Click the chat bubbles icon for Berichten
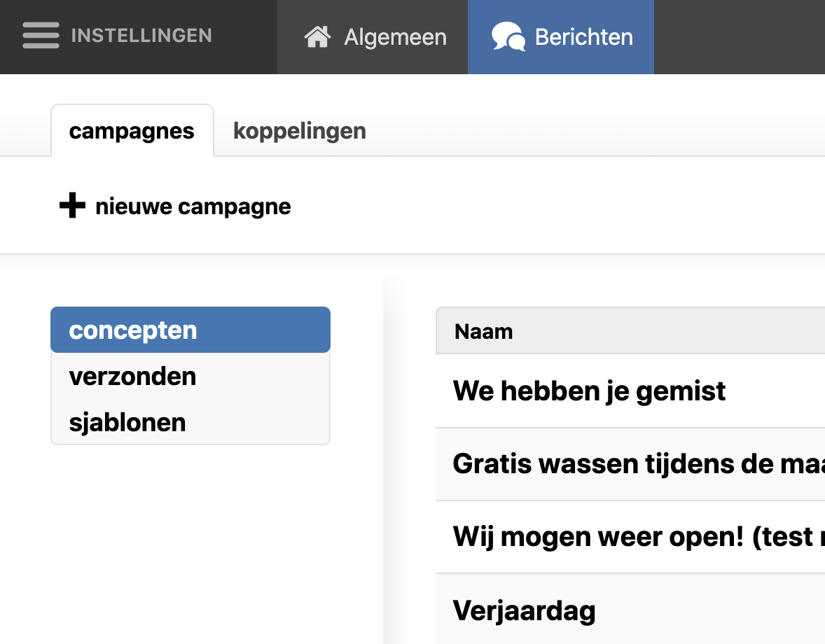Image resolution: width=825 pixels, height=644 pixels. pyautogui.click(x=508, y=37)
